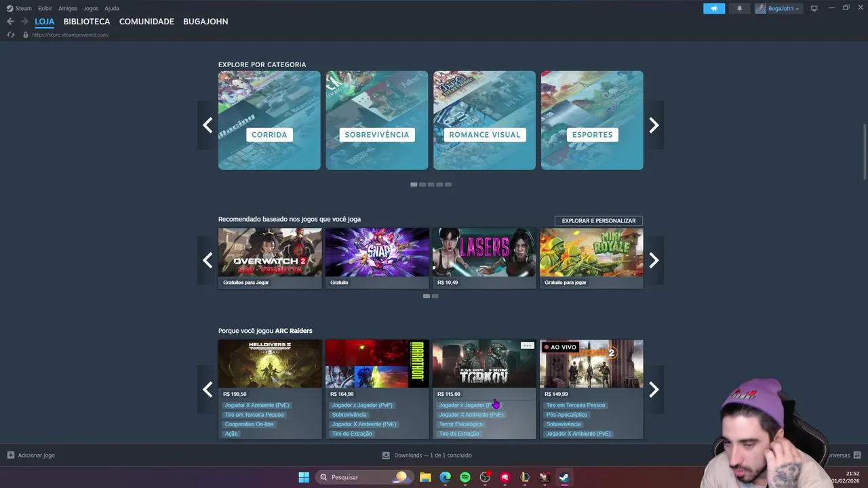Switch to Big Picture mode via monitor icon

click(x=814, y=8)
